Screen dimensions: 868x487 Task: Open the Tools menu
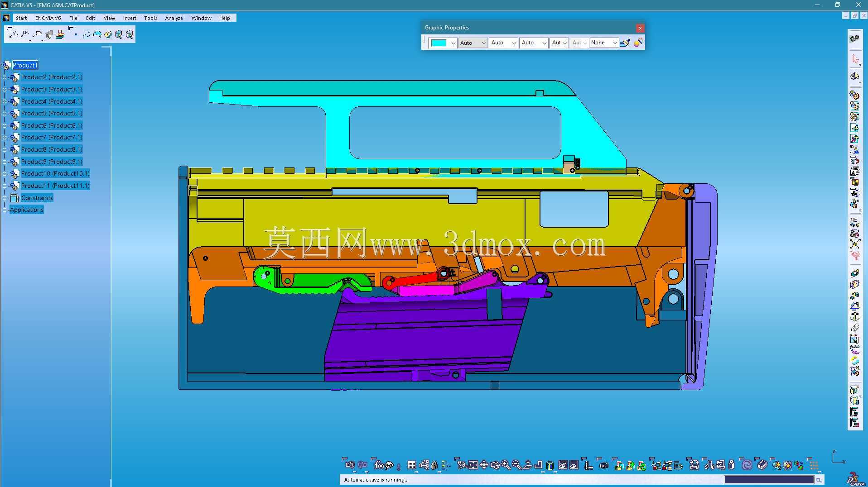150,18
